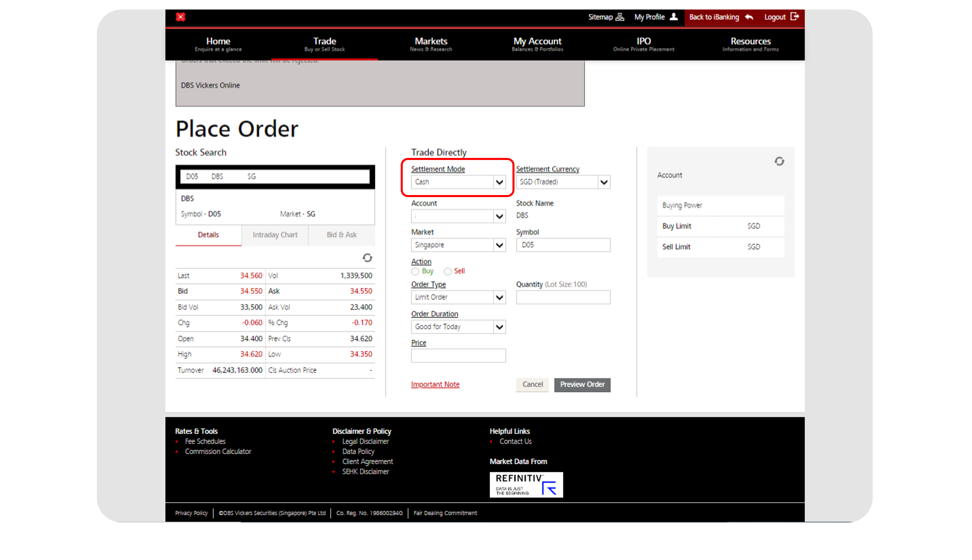Open the Market dropdown showing Singapore
This screenshot has width=972, height=560.
coord(458,245)
